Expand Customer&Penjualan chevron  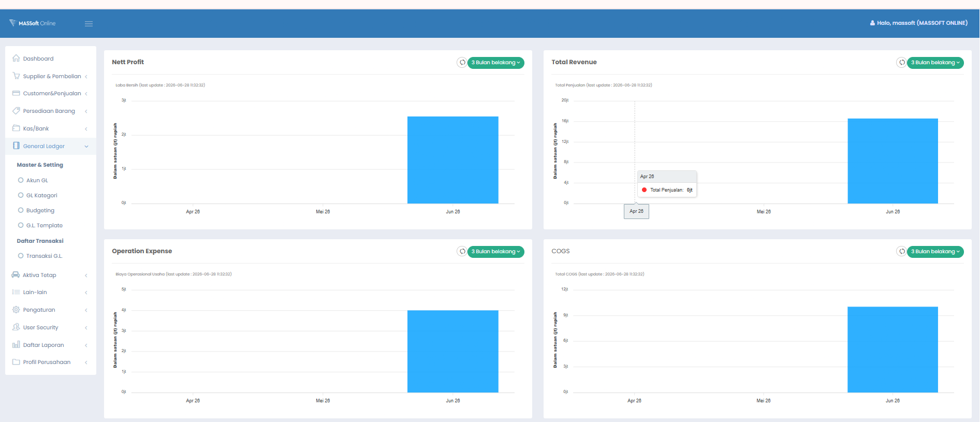click(86, 94)
